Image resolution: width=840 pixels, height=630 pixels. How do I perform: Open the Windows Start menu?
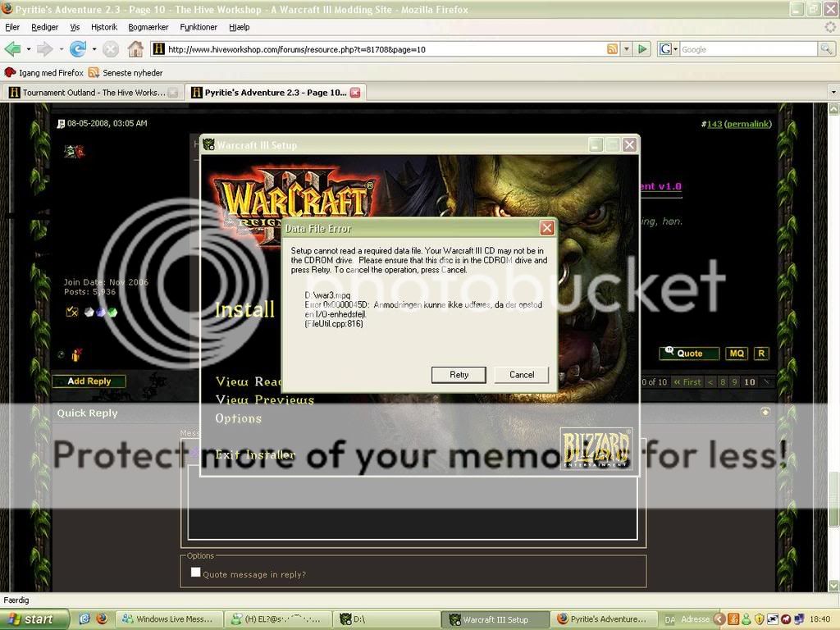[34, 619]
